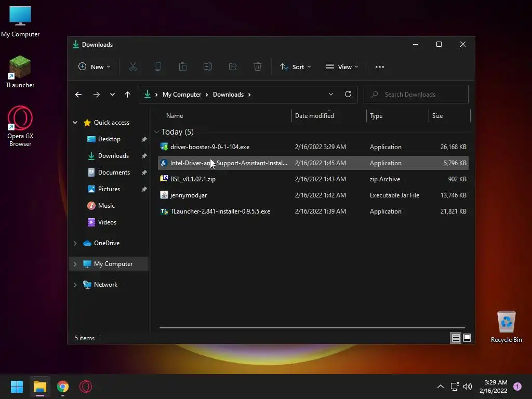Open Opera GX from the taskbar
This screenshot has width=532, height=399.
(x=86, y=387)
